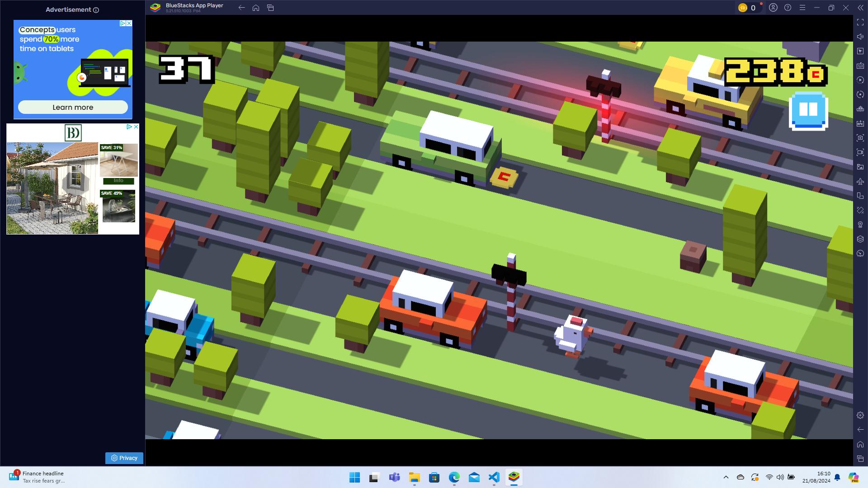This screenshot has width=868, height=488.
Task: Take a screenshot with camera icon
Action: click(x=860, y=138)
